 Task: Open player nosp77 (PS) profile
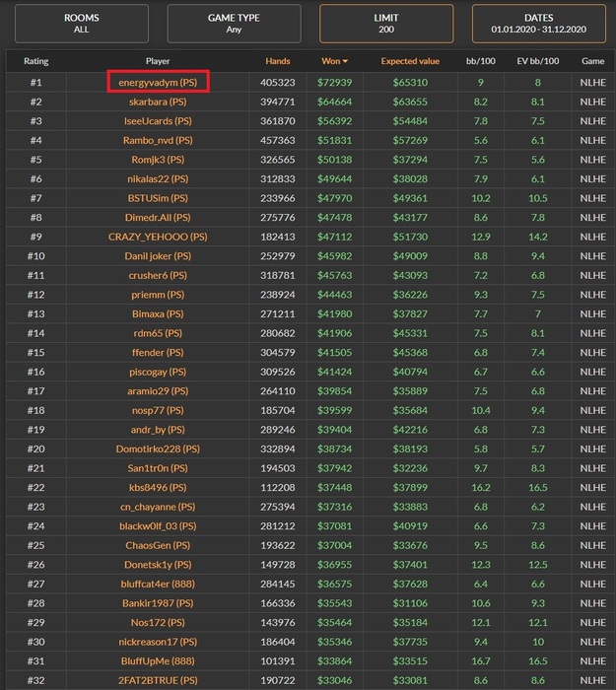158,411
